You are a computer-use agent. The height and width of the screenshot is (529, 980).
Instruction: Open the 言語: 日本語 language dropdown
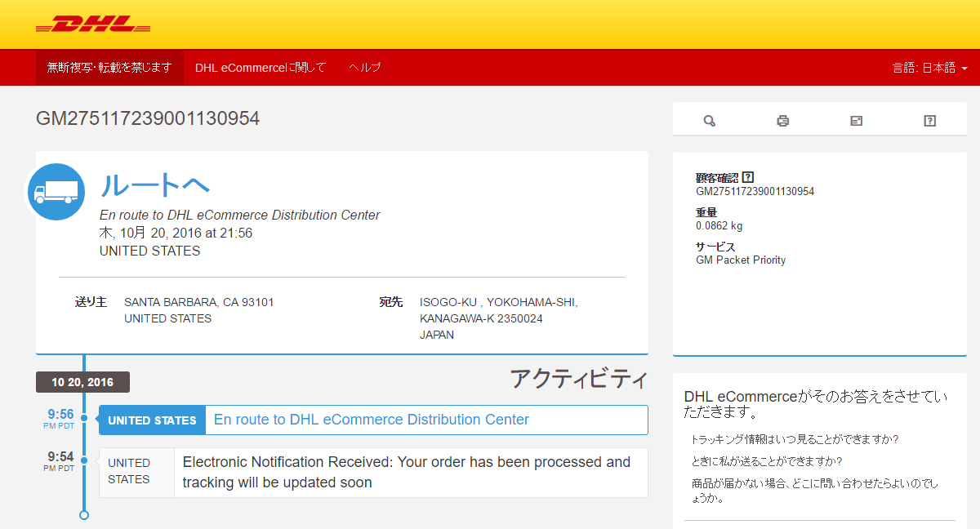(x=930, y=68)
